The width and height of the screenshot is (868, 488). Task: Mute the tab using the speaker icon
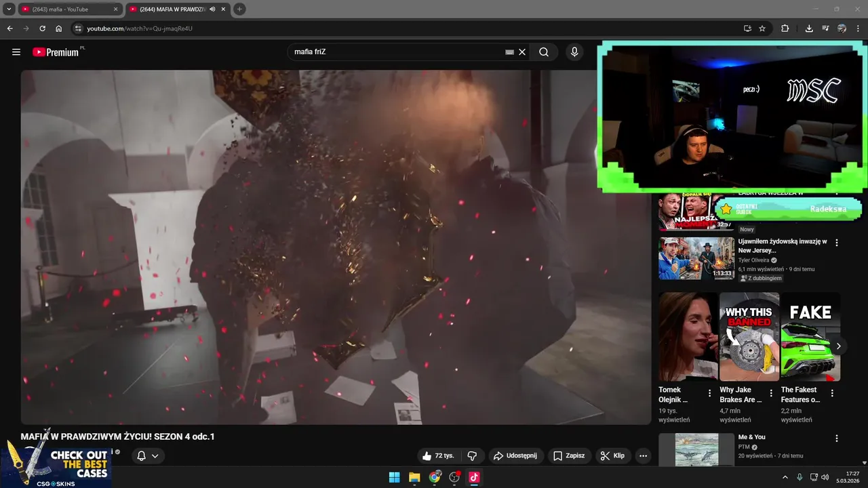pos(212,9)
